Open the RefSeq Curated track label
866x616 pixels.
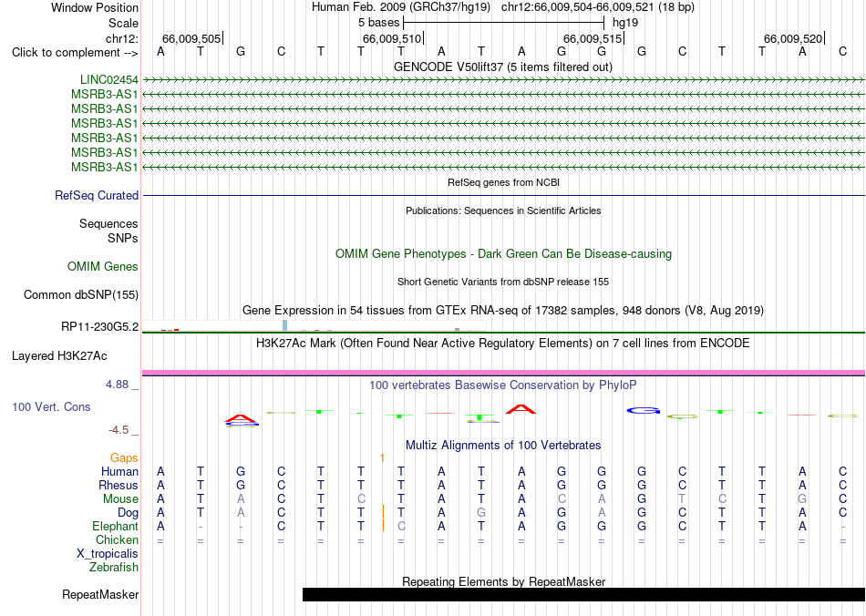click(97, 195)
